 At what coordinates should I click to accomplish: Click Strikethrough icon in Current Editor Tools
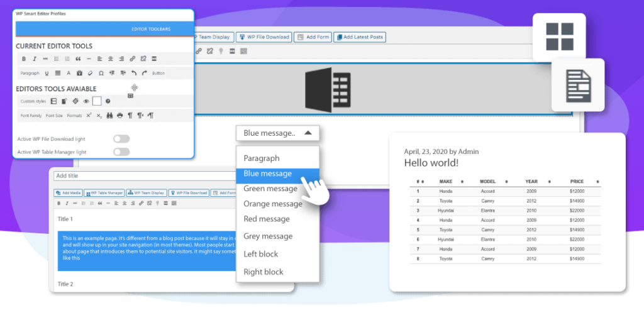coord(45,58)
